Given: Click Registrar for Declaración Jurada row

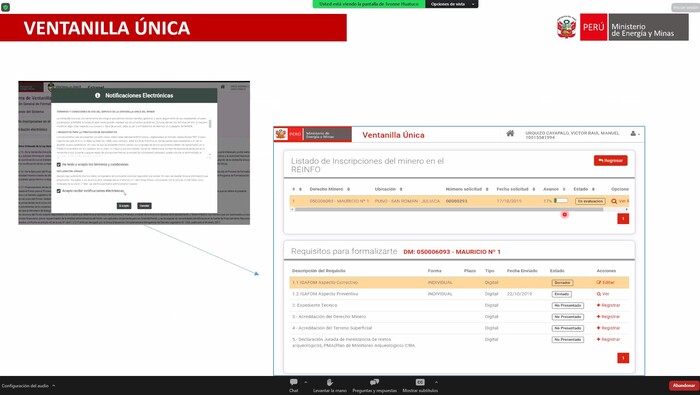Looking at the screenshot, I should (608, 340).
